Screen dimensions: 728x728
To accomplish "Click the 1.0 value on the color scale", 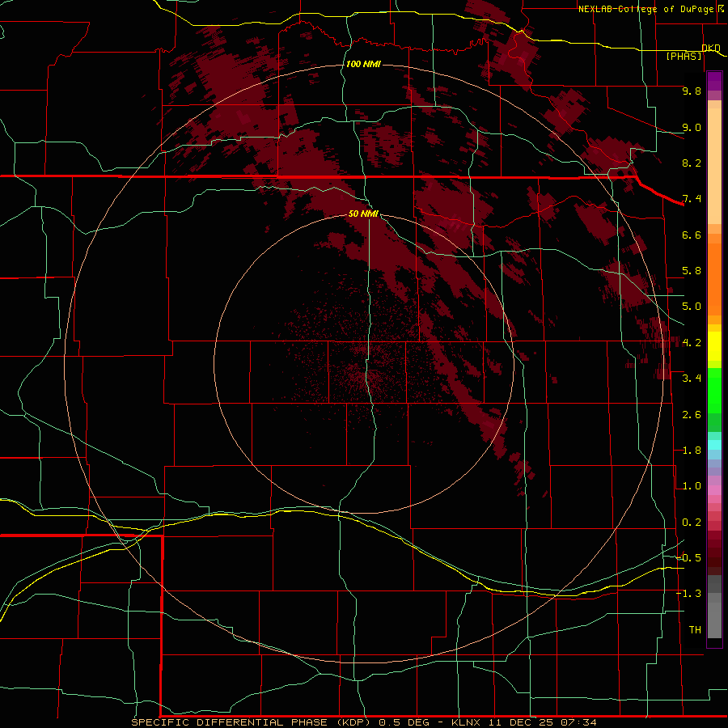I will (x=692, y=486).
